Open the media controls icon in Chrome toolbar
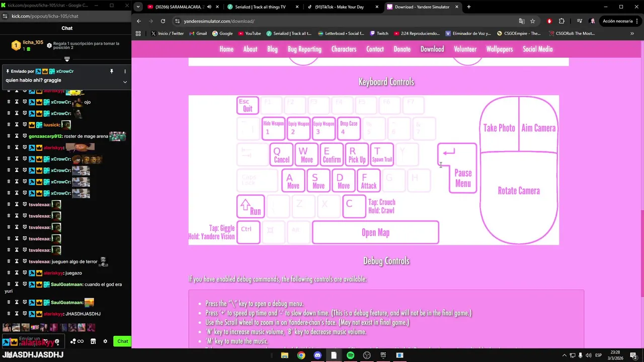Image resolution: width=644 pixels, height=362 pixels. tap(580, 21)
